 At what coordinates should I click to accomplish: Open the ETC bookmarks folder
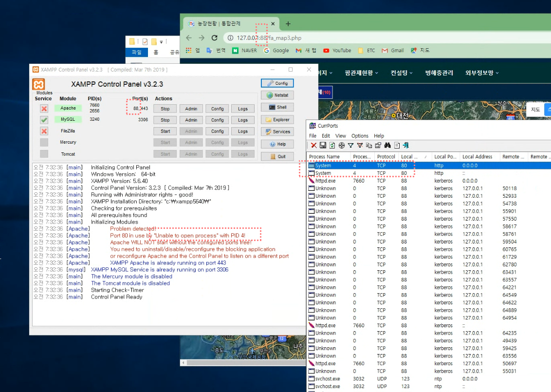(x=367, y=50)
